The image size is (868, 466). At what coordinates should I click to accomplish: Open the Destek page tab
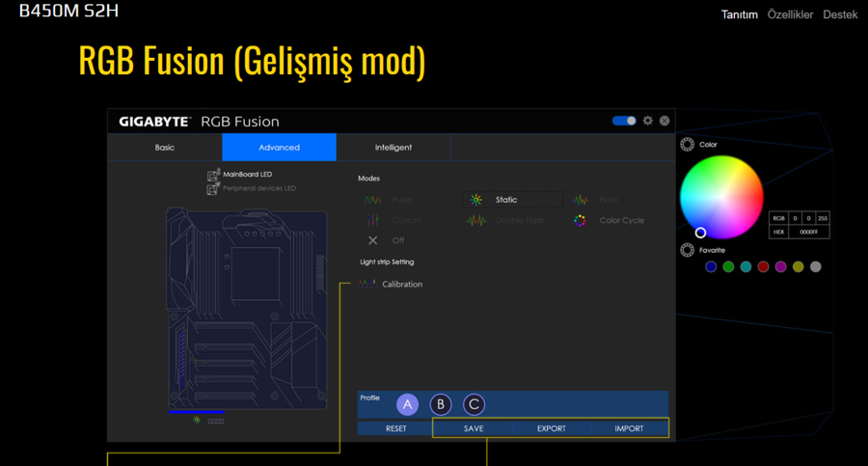(840, 15)
